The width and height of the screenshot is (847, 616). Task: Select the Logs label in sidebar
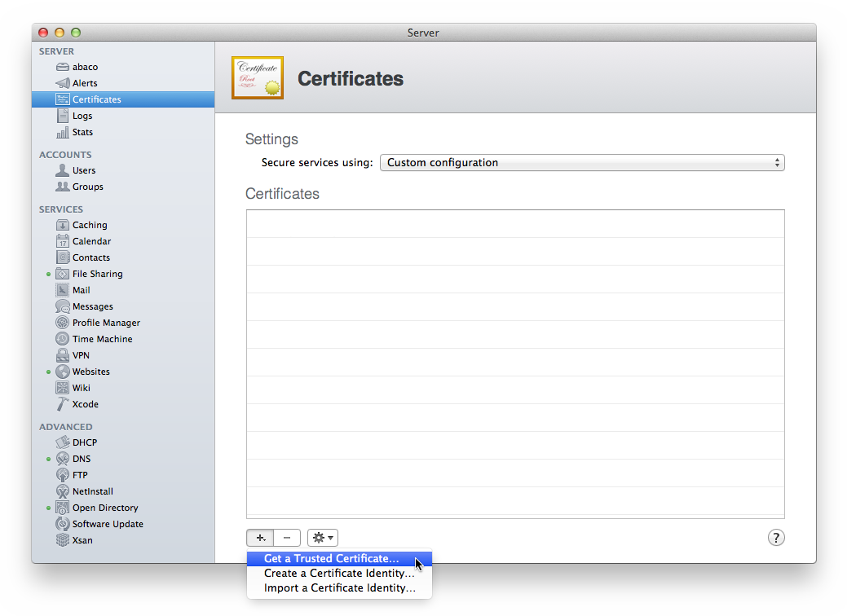(x=82, y=116)
